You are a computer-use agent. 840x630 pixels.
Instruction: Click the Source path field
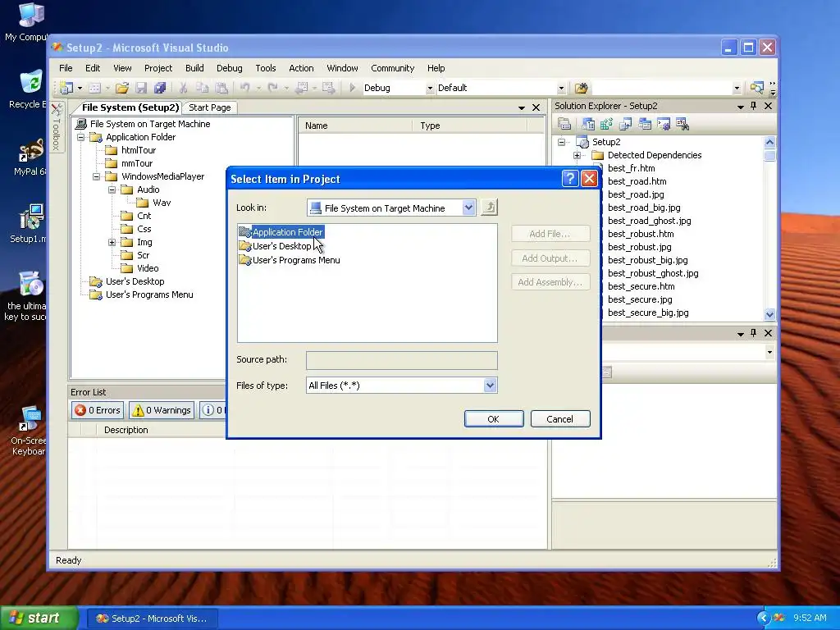click(402, 361)
